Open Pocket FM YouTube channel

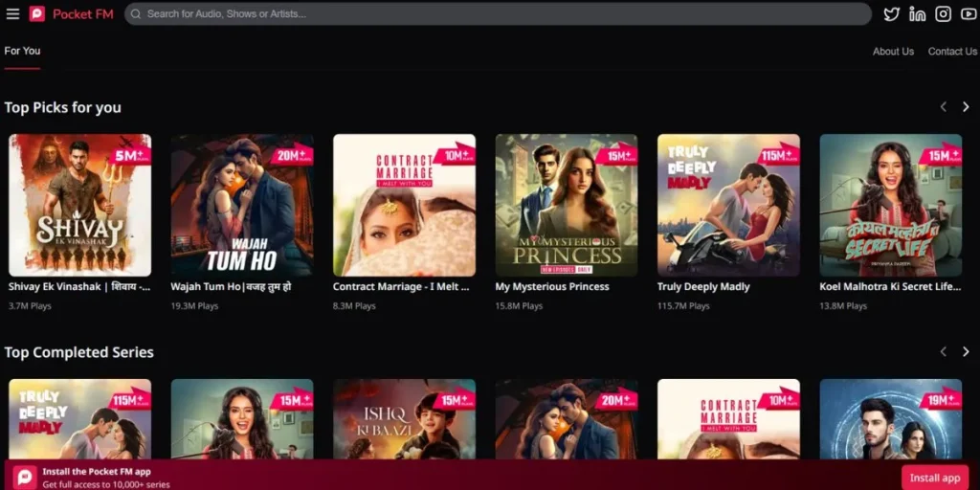point(969,13)
